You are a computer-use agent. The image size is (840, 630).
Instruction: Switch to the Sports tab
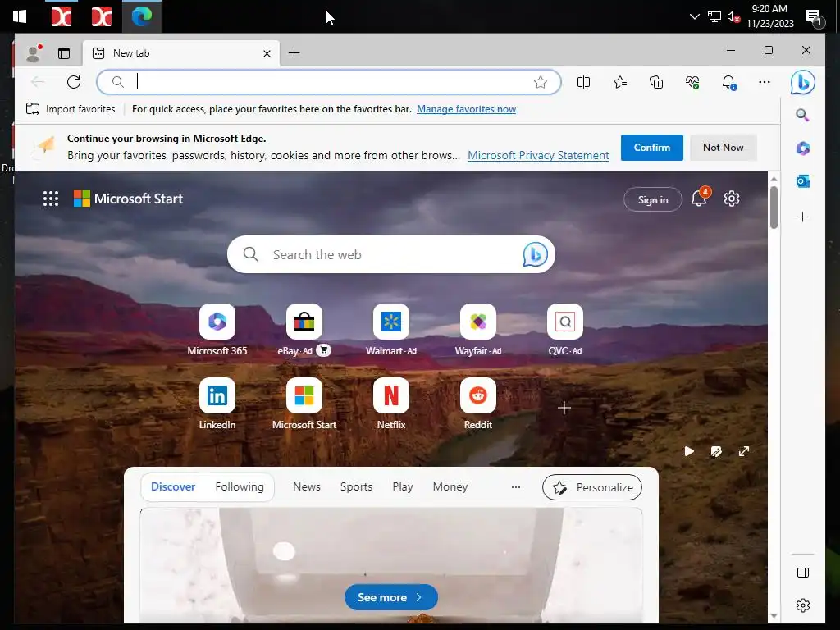click(x=356, y=486)
